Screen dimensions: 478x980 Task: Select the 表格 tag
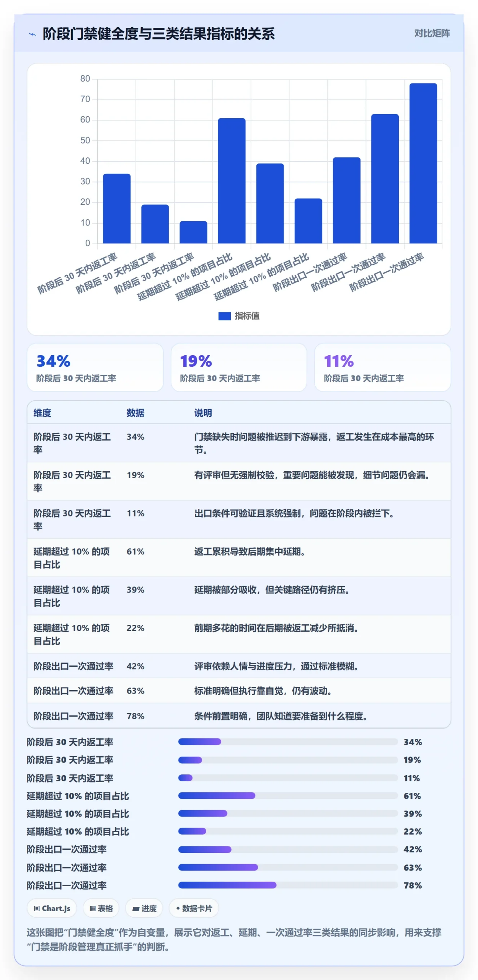101,908
